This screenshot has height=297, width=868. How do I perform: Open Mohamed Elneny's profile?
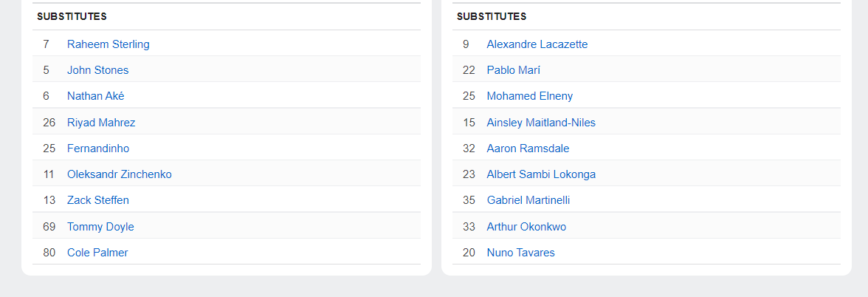pyautogui.click(x=529, y=96)
